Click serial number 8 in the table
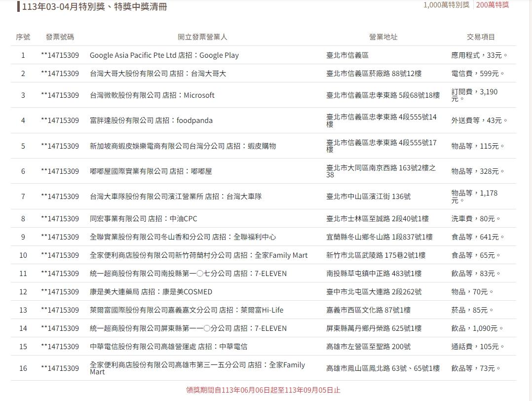Viewport: 532px width, 401px height. (x=23, y=219)
